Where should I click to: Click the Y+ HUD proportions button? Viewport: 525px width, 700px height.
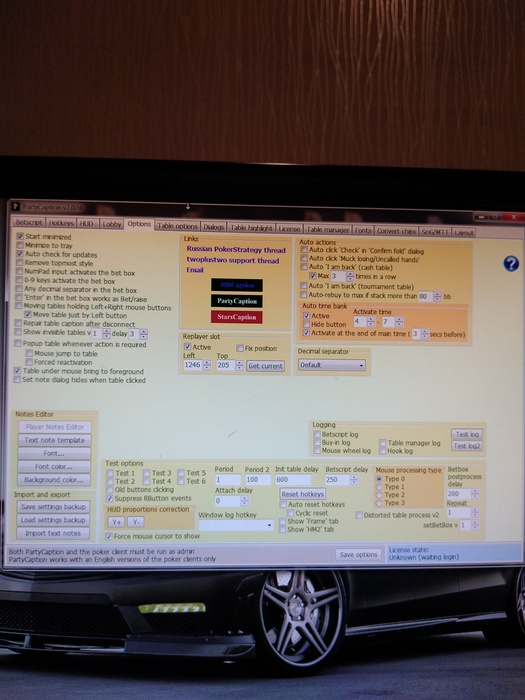(x=116, y=521)
